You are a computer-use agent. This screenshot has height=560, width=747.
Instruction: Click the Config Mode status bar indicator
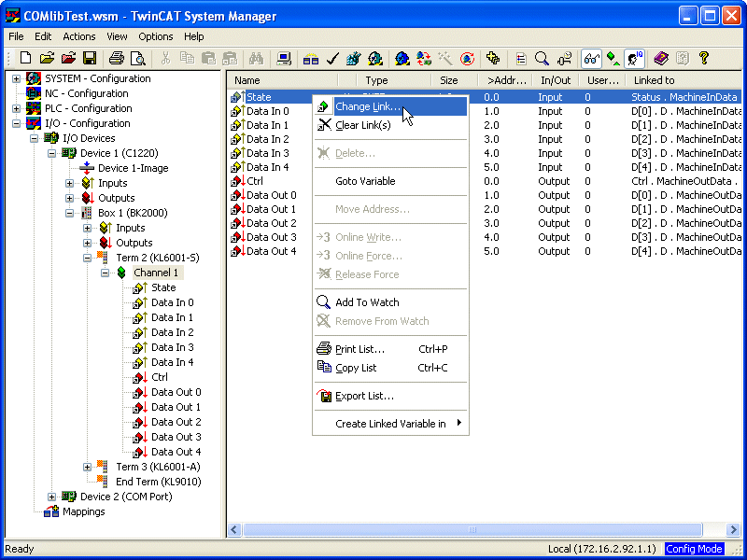(x=694, y=549)
